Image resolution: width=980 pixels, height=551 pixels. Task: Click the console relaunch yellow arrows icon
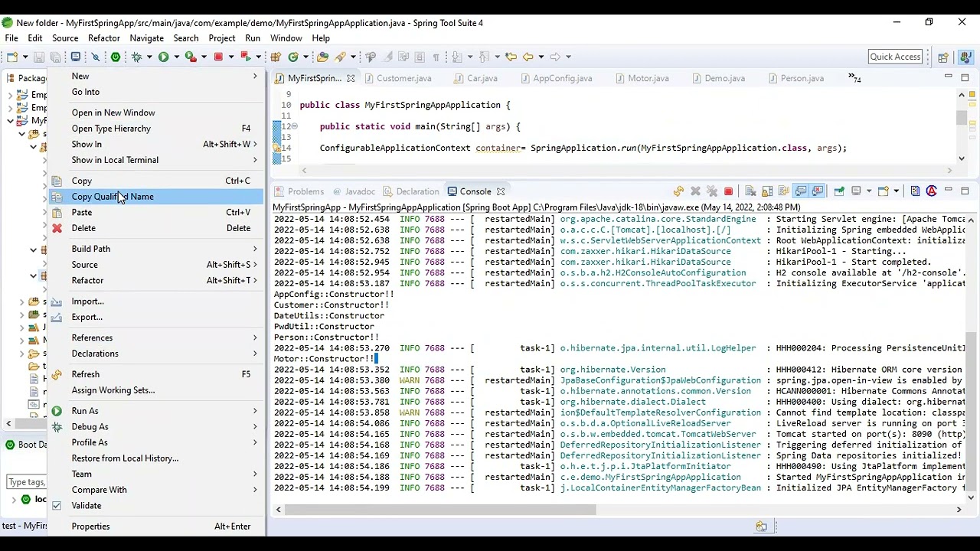click(x=679, y=191)
